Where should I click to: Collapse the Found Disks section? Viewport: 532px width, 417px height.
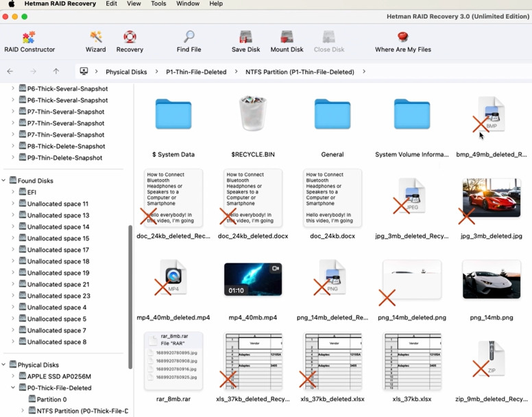pos(3,180)
